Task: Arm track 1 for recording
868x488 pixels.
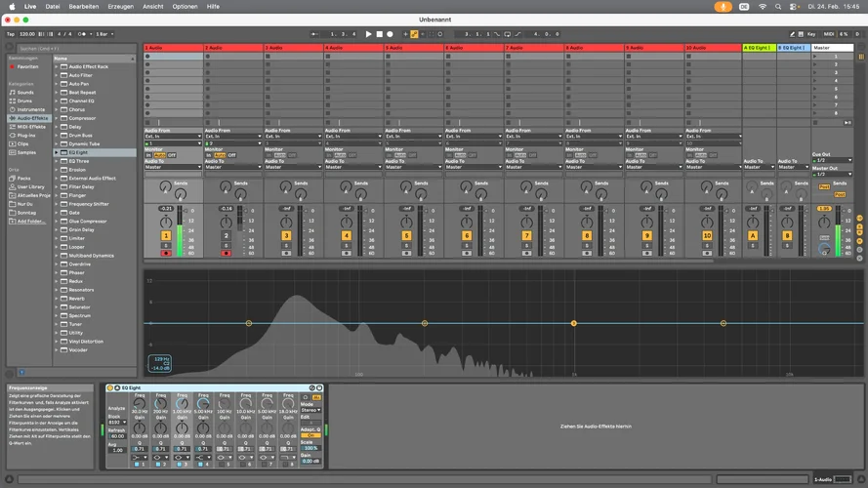Action: tap(166, 253)
